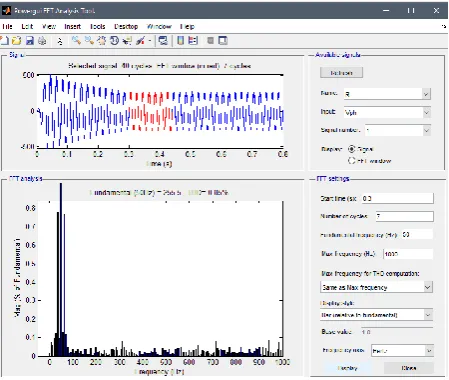Click the Refresh button
Viewport: 449px width, 380px height.
[341, 73]
